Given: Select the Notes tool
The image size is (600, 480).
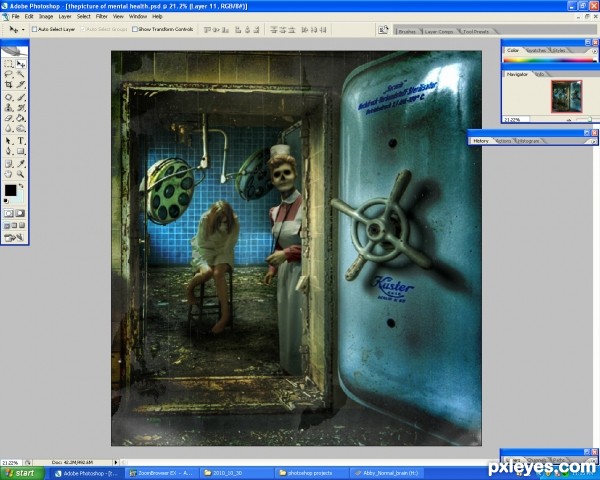Looking at the screenshot, I should coord(9,164).
